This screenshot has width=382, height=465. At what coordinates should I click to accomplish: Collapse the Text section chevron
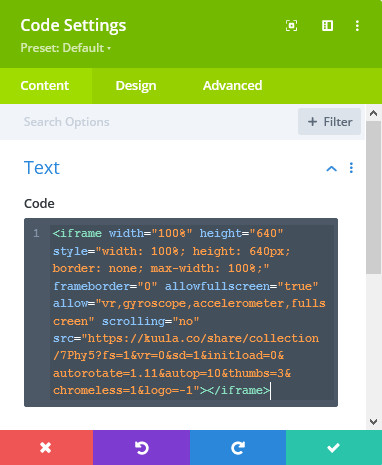click(331, 169)
